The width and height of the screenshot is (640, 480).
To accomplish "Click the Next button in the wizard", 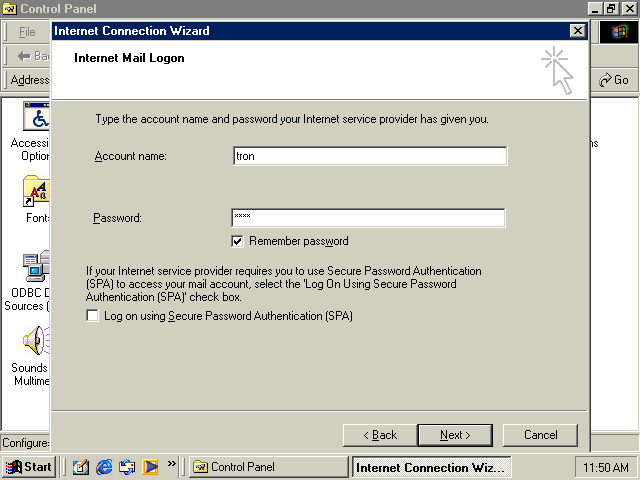I will coord(455,435).
